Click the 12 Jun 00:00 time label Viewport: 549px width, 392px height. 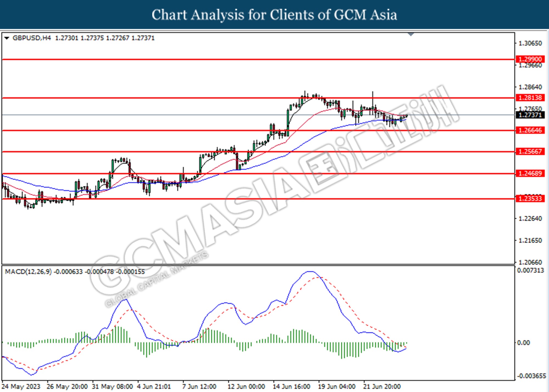pyautogui.click(x=246, y=387)
